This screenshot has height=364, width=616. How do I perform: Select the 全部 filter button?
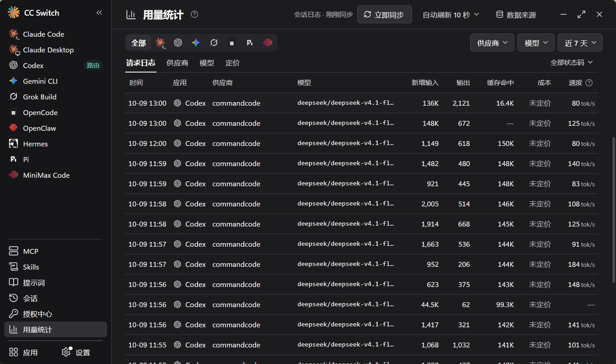[139, 43]
